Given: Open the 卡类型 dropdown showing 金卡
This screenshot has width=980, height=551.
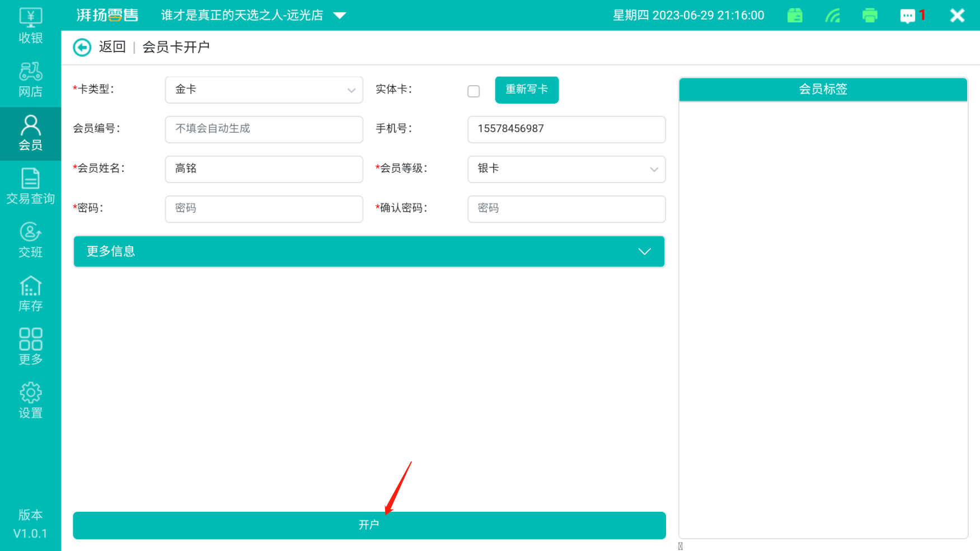Looking at the screenshot, I should pyautogui.click(x=264, y=90).
